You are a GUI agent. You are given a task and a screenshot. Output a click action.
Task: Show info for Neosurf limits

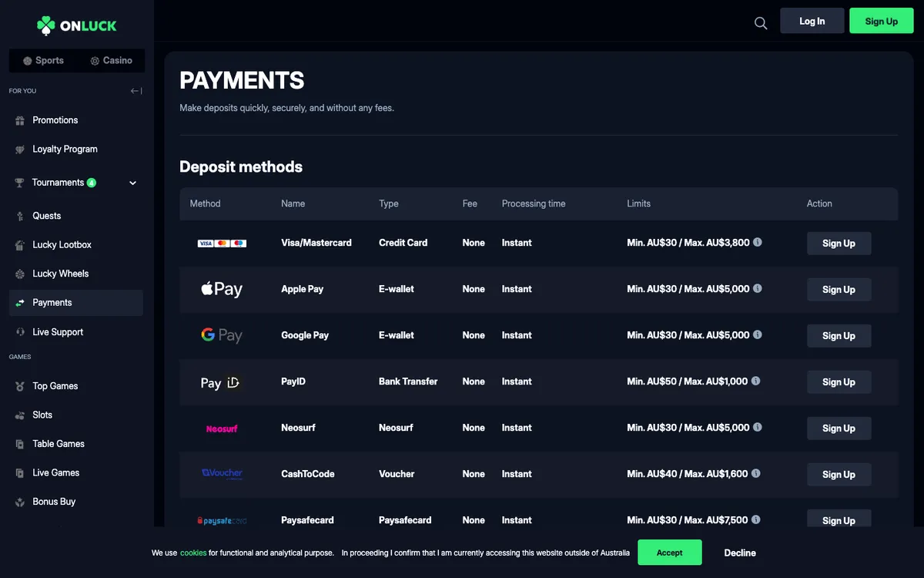pos(758,427)
